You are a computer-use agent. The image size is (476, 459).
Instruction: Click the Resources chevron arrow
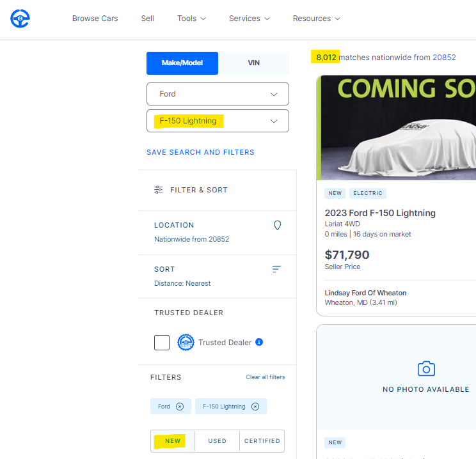(338, 19)
